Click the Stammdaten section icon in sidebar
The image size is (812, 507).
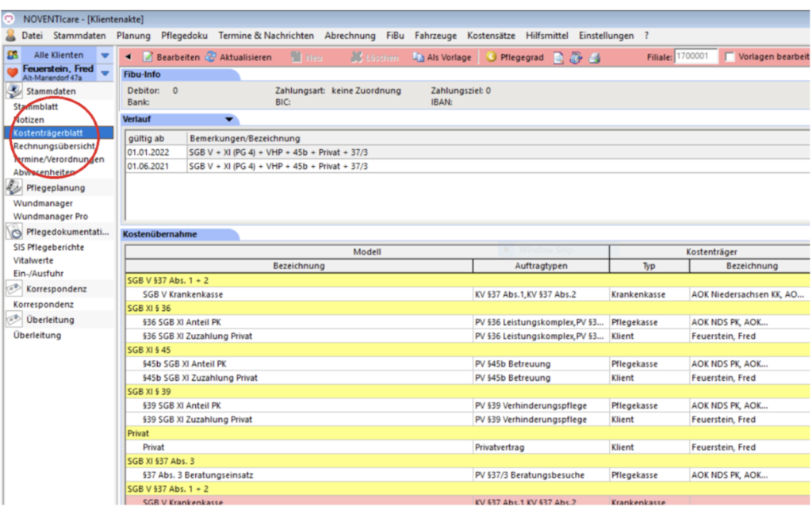(14, 91)
